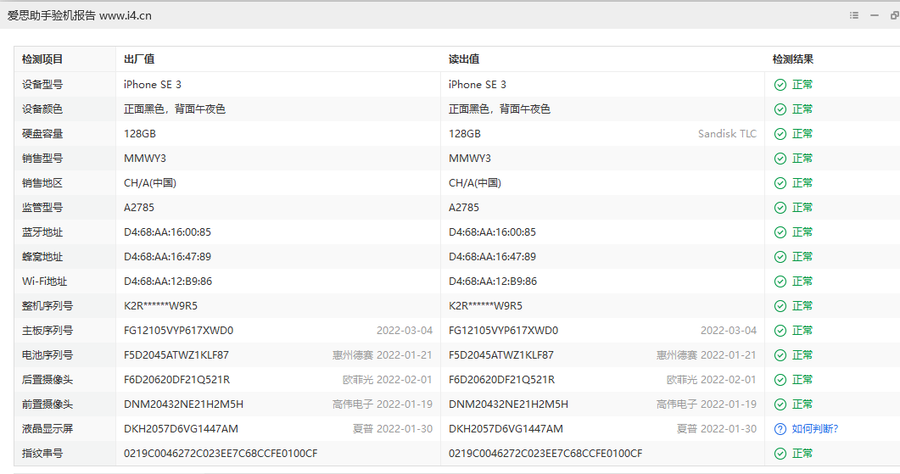
Task: Click the green check icon in Wi-Fi地址 row
Action: pyautogui.click(x=780, y=281)
